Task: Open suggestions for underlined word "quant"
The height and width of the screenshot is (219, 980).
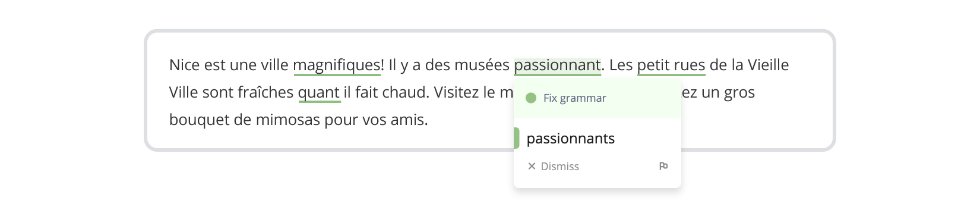Action: click(319, 92)
